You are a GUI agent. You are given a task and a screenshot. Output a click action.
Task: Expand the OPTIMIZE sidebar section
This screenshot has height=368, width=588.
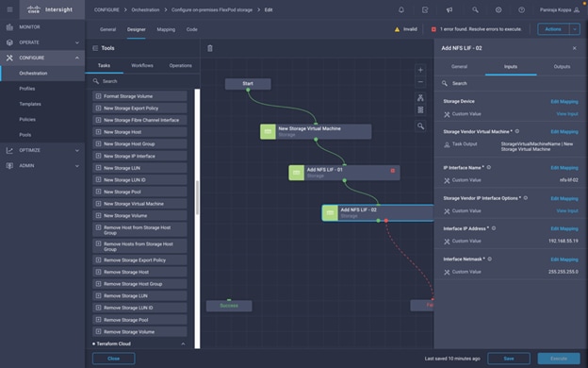pos(77,150)
